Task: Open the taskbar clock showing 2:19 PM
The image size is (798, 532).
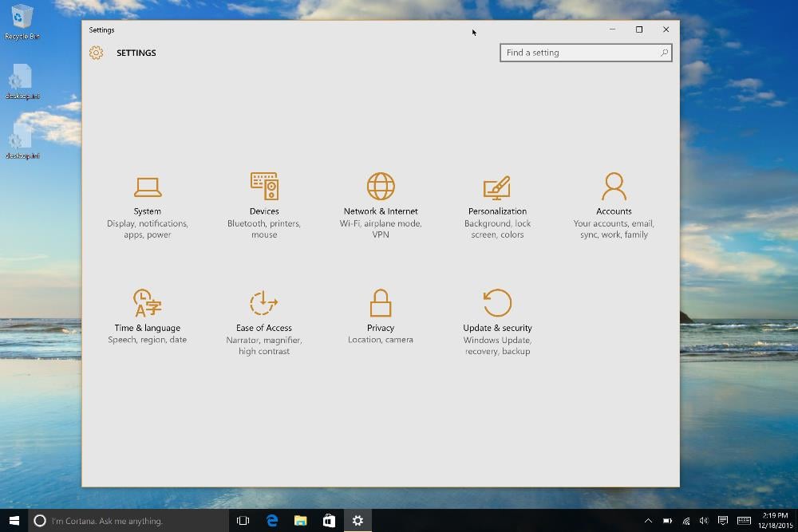Action: [775, 521]
